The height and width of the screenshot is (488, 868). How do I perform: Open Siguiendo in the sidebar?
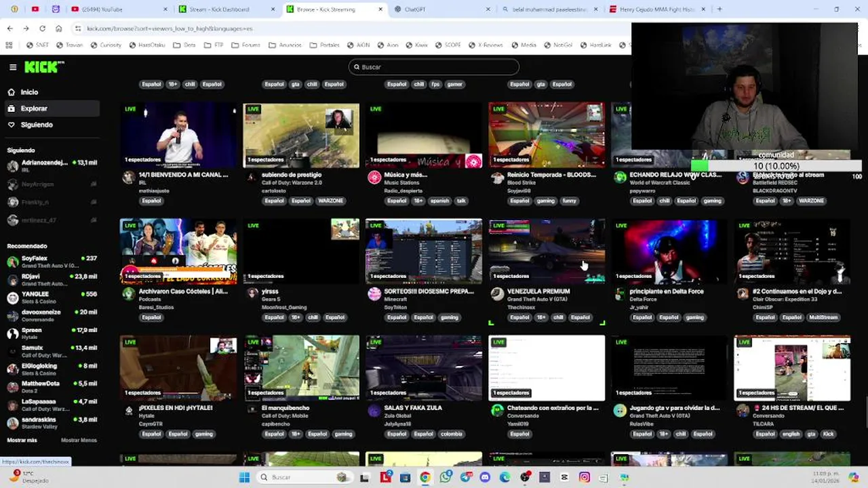point(37,125)
